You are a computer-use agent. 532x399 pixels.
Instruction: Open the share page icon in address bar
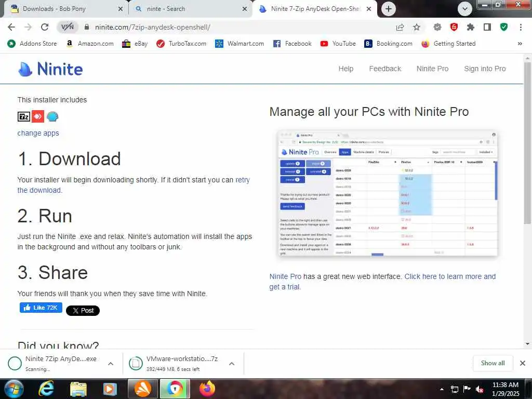pos(400,27)
